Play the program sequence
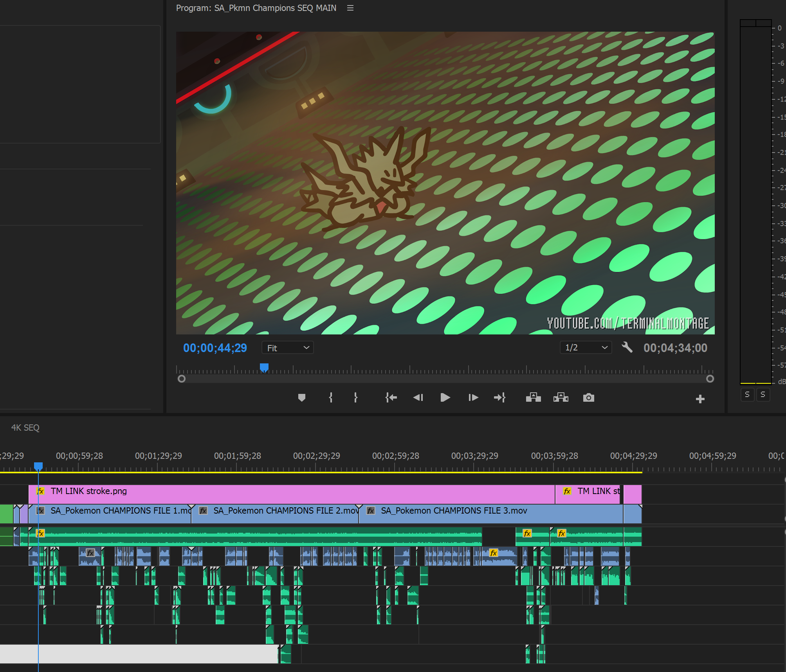786x672 pixels. tap(445, 398)
